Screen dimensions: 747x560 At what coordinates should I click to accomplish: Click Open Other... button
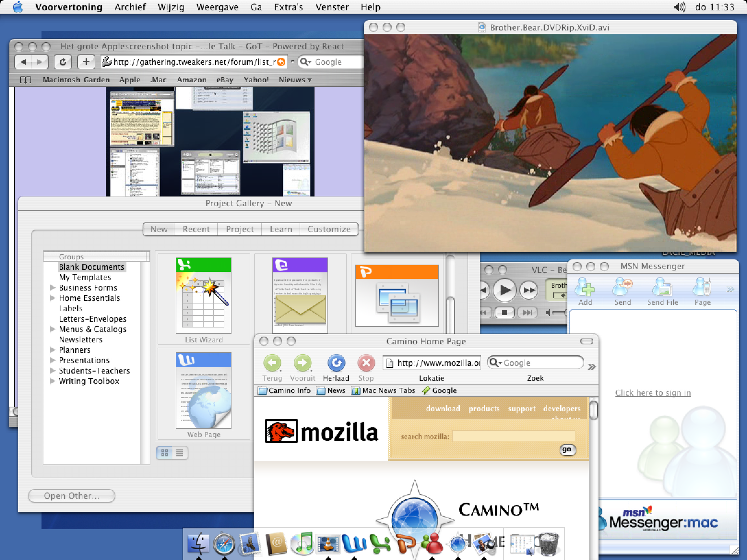click(72, 495)
